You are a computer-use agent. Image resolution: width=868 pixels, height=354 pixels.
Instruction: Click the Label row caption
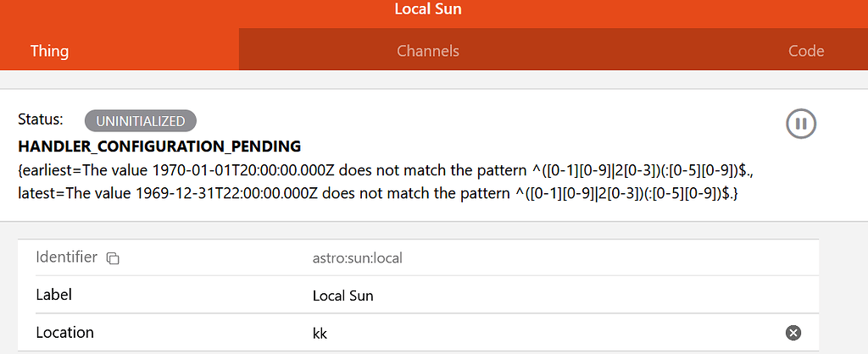54,295
